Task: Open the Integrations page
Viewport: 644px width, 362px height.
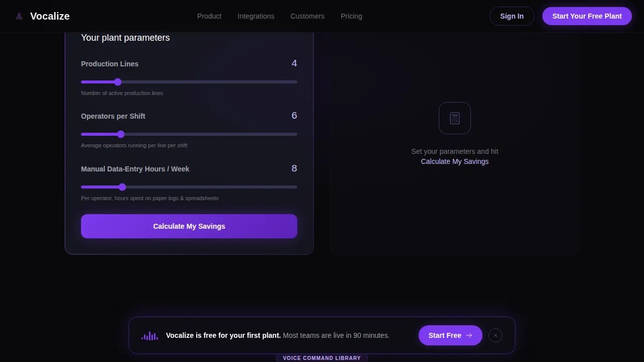Action: tap(256, 16)
